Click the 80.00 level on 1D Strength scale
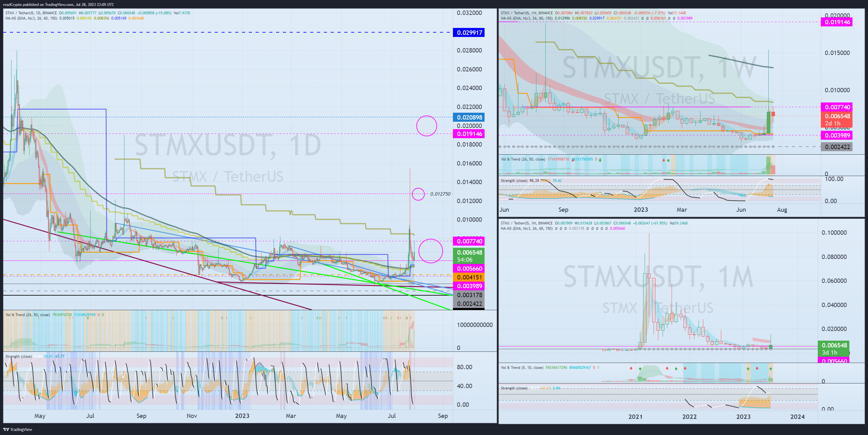 [x=464, y=367]
